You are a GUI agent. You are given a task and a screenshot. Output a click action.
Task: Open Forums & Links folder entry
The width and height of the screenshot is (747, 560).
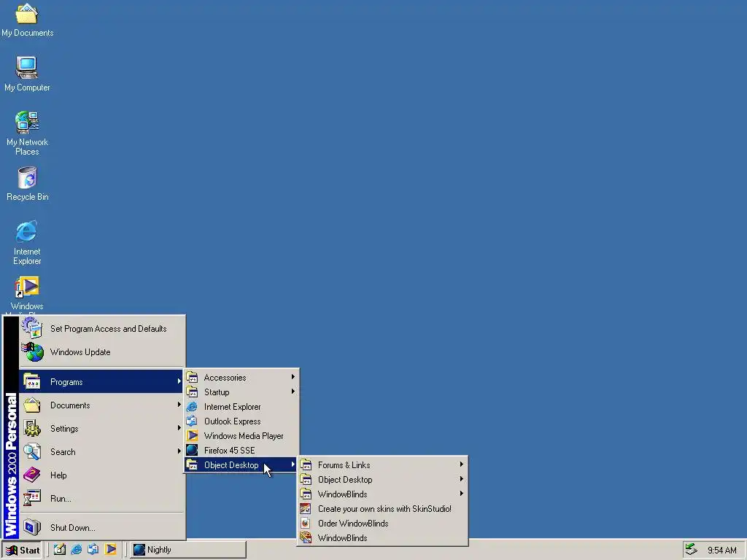(x=382, y=464)
